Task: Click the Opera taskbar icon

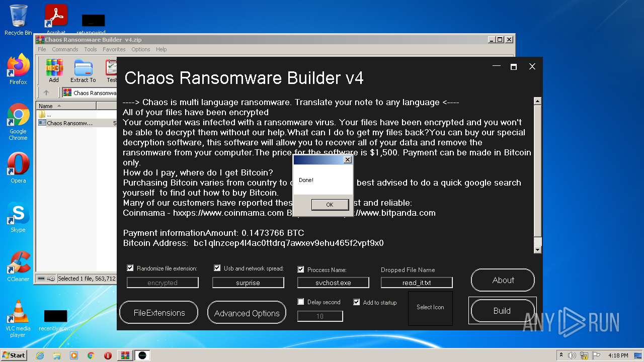Action: pos(108,355)
